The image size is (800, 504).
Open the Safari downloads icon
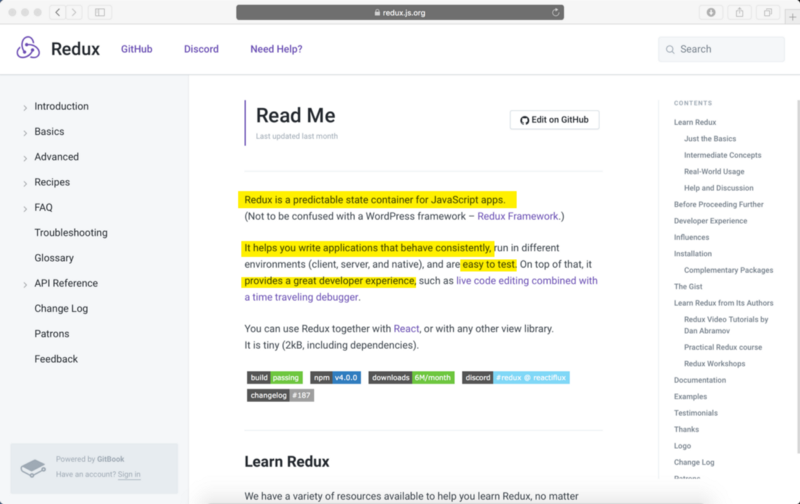pyautogui.click(x=711, y=12)
